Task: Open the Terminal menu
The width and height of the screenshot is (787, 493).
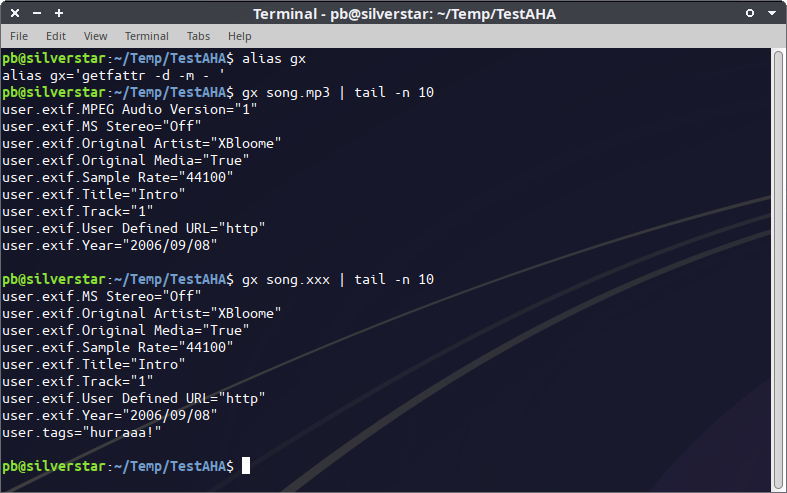Action: coord(146,36)
